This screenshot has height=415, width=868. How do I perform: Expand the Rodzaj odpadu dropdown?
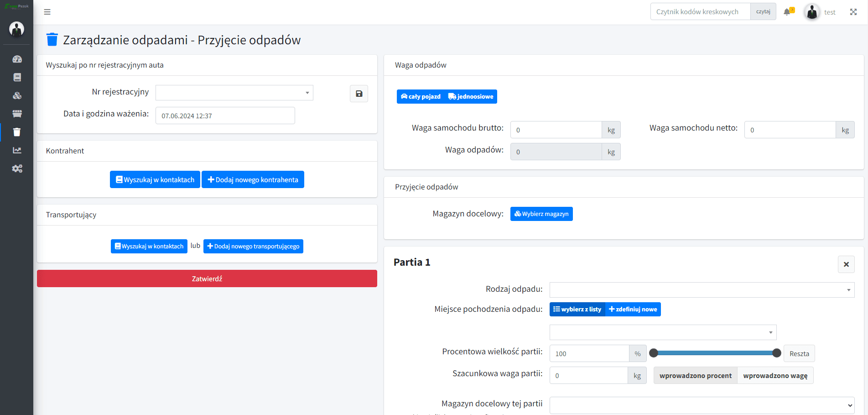pos(702,290)
